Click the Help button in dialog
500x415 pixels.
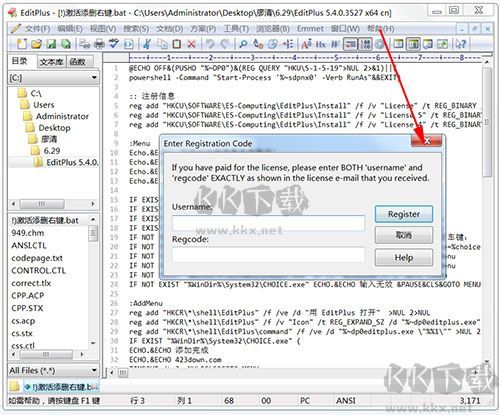coord(404,258)
